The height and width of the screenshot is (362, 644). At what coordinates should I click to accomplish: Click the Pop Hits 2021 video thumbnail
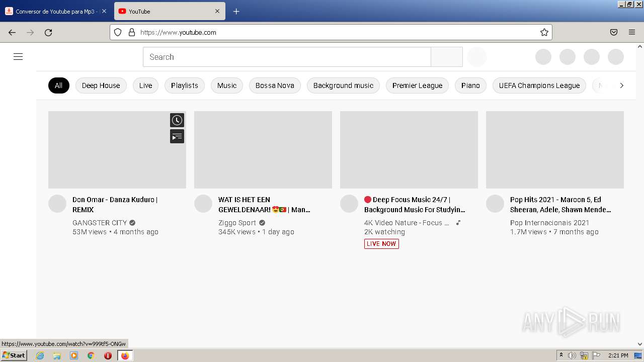click(555, 150)
